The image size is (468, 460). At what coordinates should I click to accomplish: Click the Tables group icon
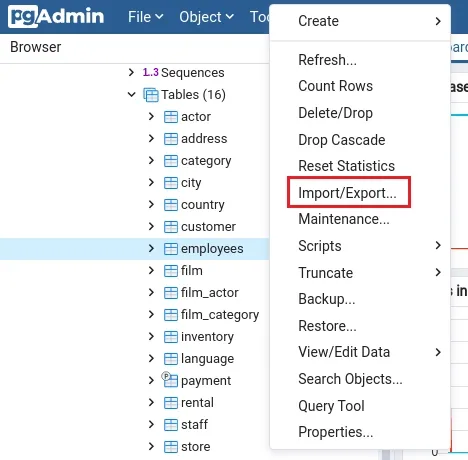151,95
